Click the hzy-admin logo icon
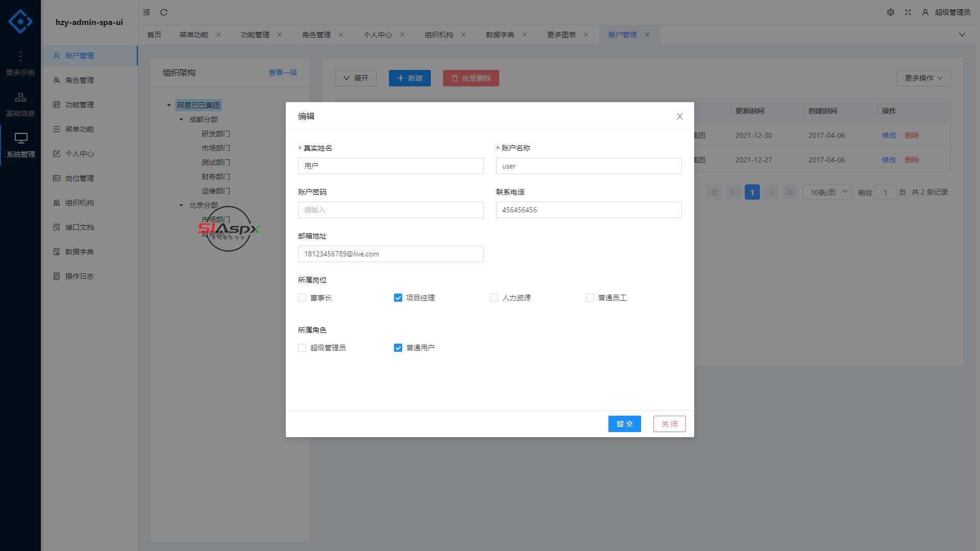Viewport: 980px width, 551px height. [x=20, y=21]
